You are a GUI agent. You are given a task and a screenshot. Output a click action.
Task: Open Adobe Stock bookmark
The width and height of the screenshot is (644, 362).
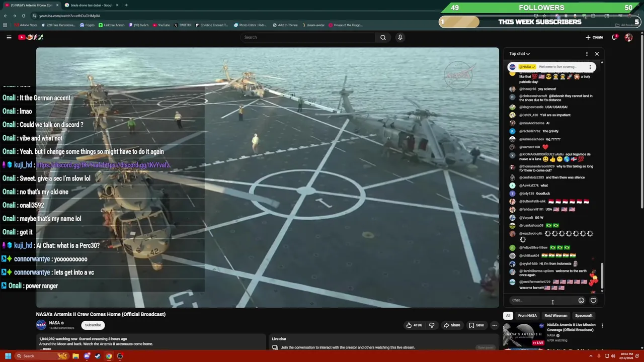click(26, 25)
